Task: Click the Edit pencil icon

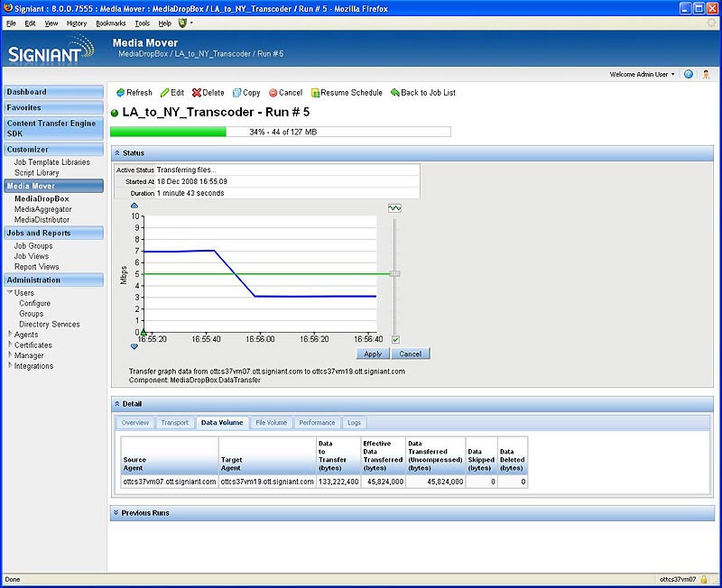Action: point(164,93)
